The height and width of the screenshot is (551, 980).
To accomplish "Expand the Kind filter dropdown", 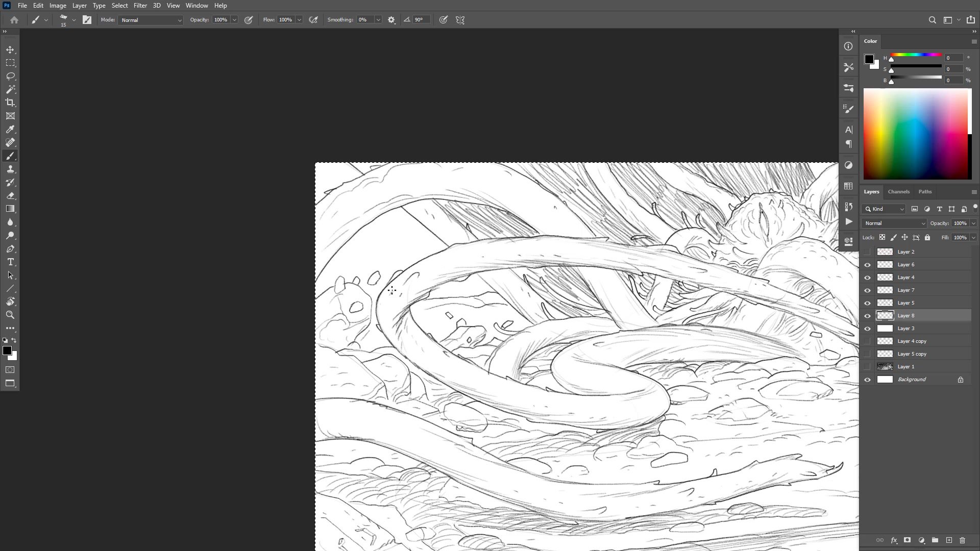I will [x=885, y=209].
